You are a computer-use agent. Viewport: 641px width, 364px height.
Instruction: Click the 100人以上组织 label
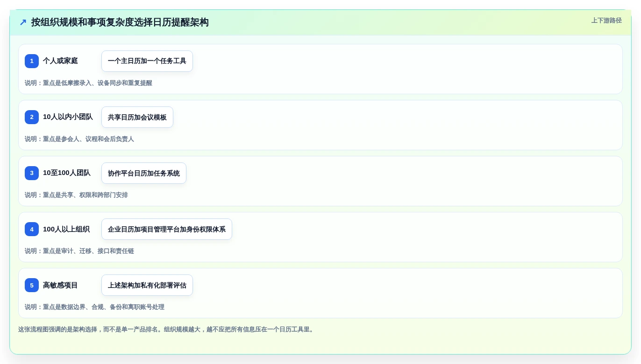click(66, 229)
